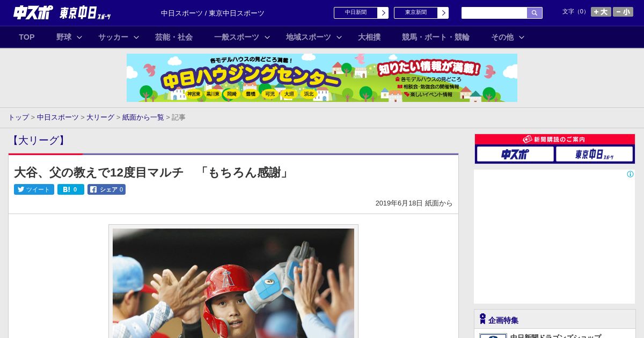
Task: Click the 企画特集 ribbon icon
Action: (482, 319)
